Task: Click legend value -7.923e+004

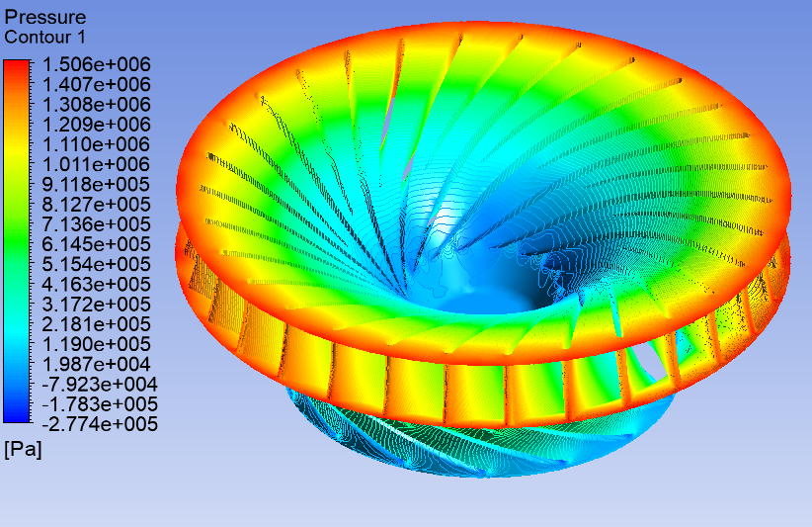Action: (100, 384)
